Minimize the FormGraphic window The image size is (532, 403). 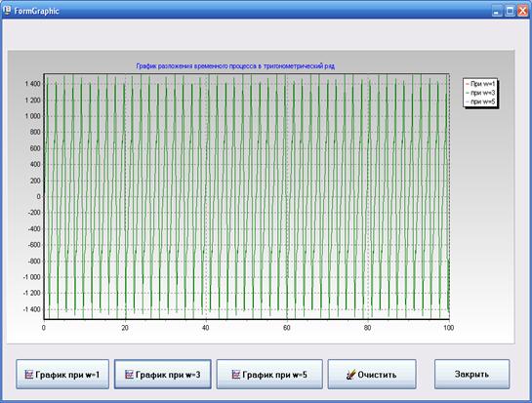[x=497, y=11]
